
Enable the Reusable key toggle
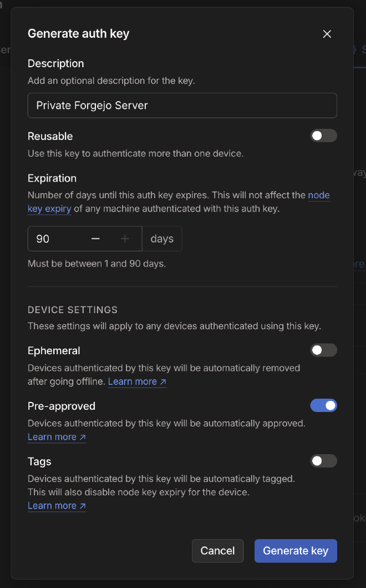point(323,136)
